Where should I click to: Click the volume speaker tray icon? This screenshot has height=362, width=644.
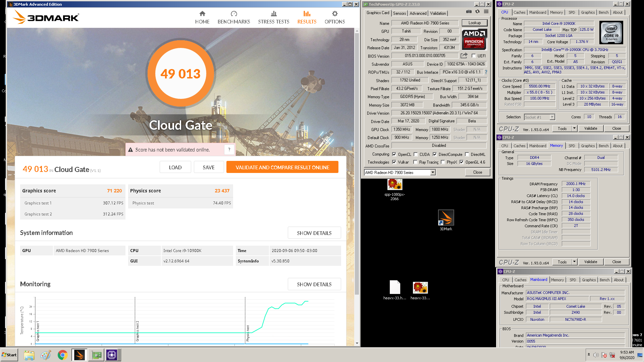[x=596, y=355]
